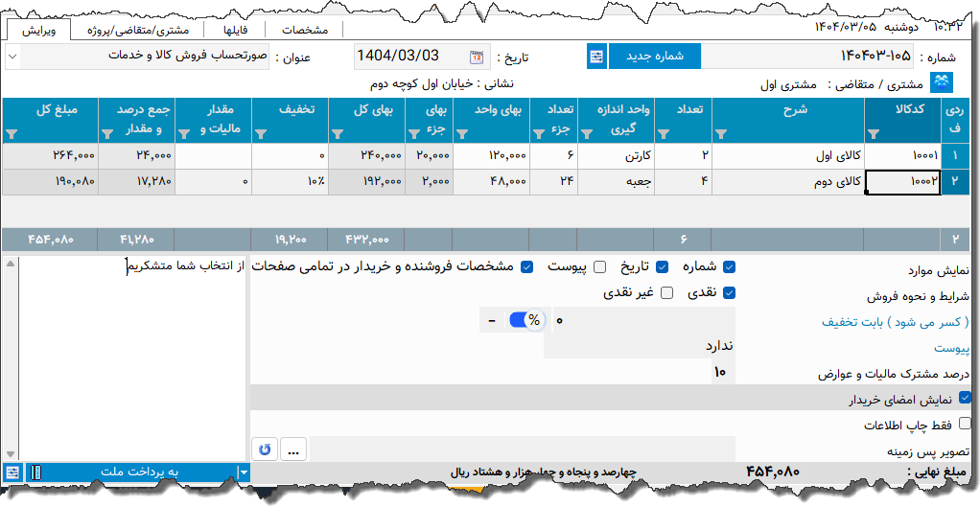Click the down arrow of the notes scrollbar
This screenshot has height=507, width=980.
(x=10, y=454)
